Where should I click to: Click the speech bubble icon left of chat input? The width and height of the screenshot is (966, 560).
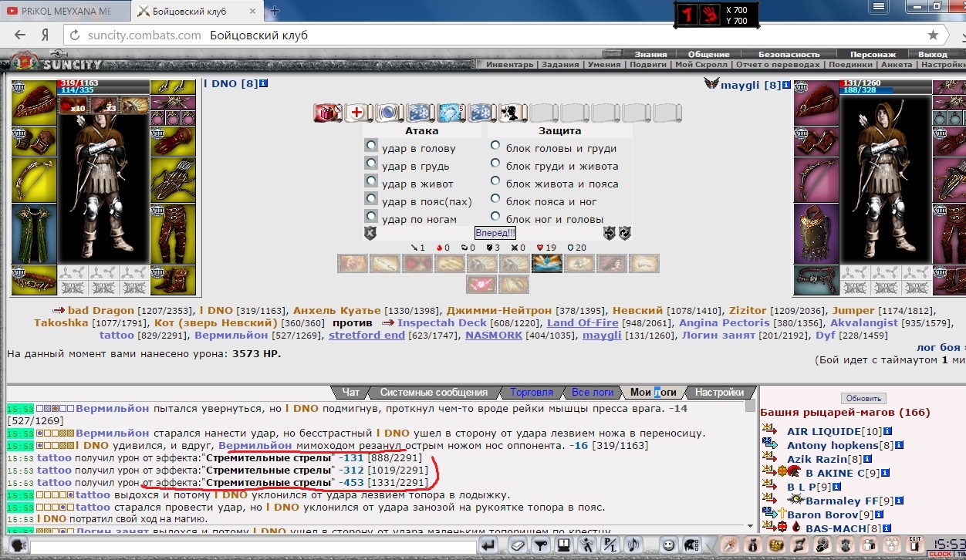tap(18, 545)
